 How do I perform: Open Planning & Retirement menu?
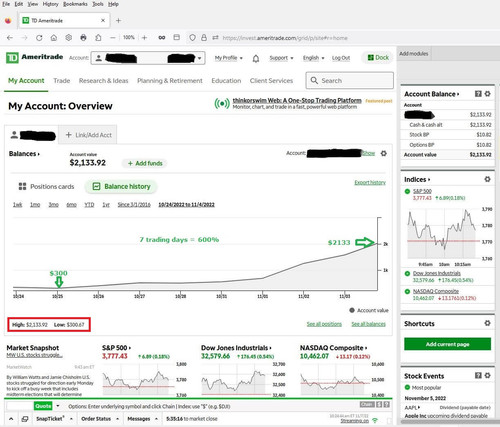170,81
